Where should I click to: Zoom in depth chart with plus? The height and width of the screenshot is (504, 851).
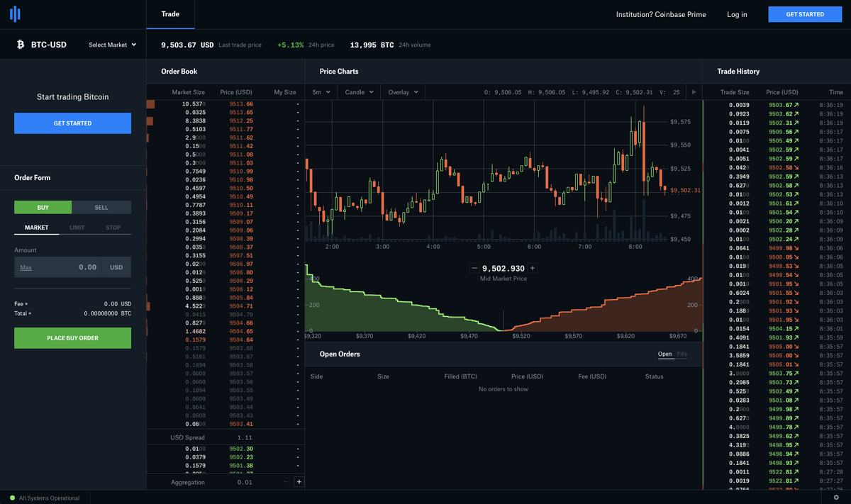click(533, 268)
